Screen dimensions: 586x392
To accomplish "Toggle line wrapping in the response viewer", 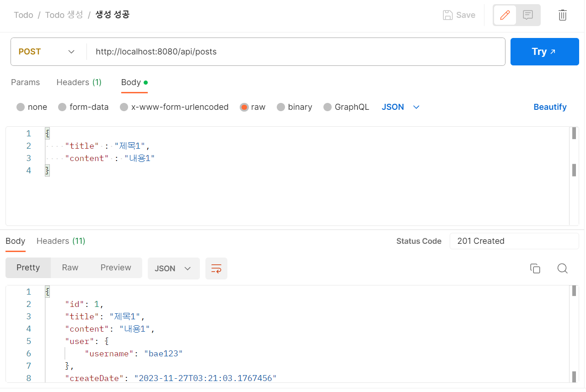I will tap(216, 268).
